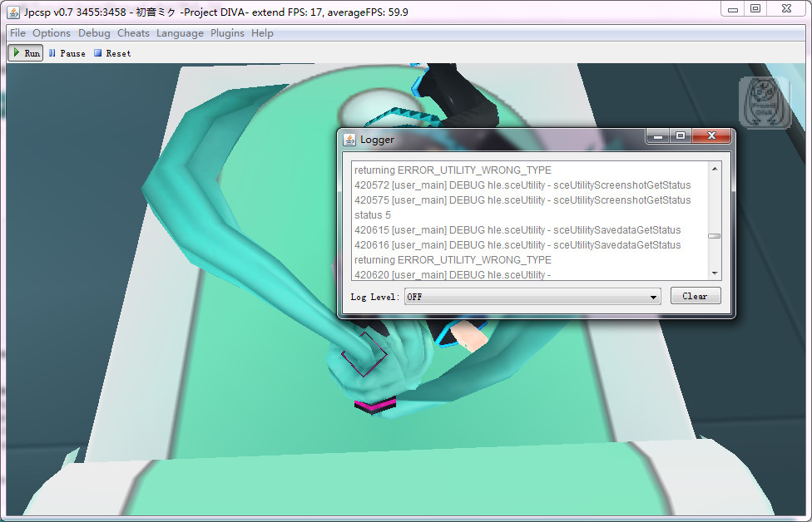Open the Plugins menu
812x522 pixels.
pos(227,33)
